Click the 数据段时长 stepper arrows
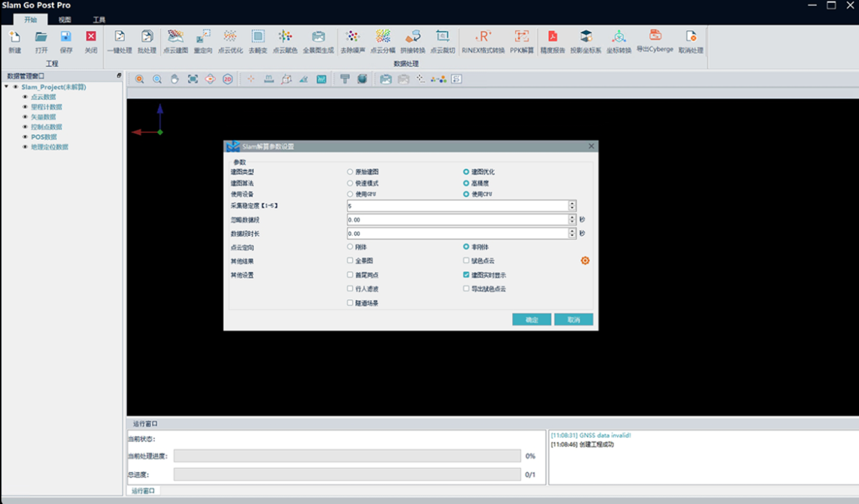 tap(572, 234)
